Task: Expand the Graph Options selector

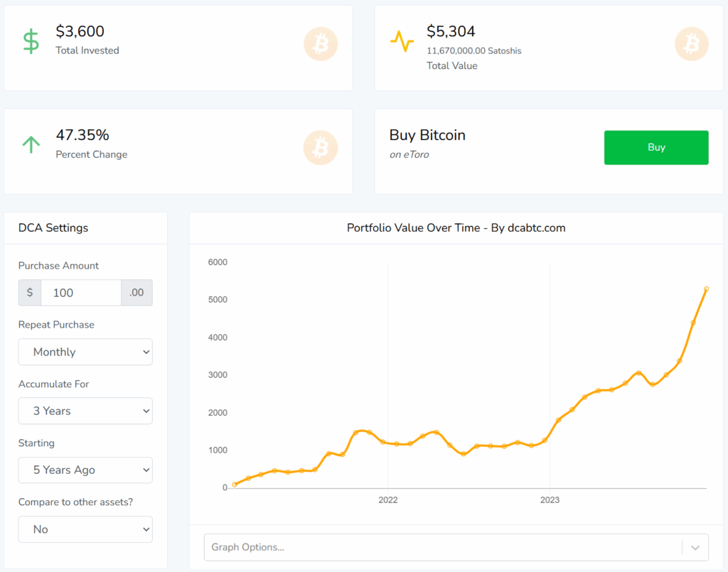Action: pos(455,546)
